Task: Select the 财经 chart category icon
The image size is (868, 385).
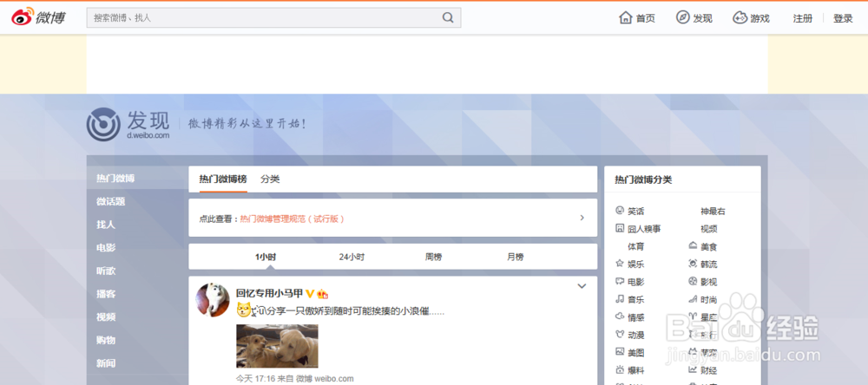Action: [x=693, y=370]
